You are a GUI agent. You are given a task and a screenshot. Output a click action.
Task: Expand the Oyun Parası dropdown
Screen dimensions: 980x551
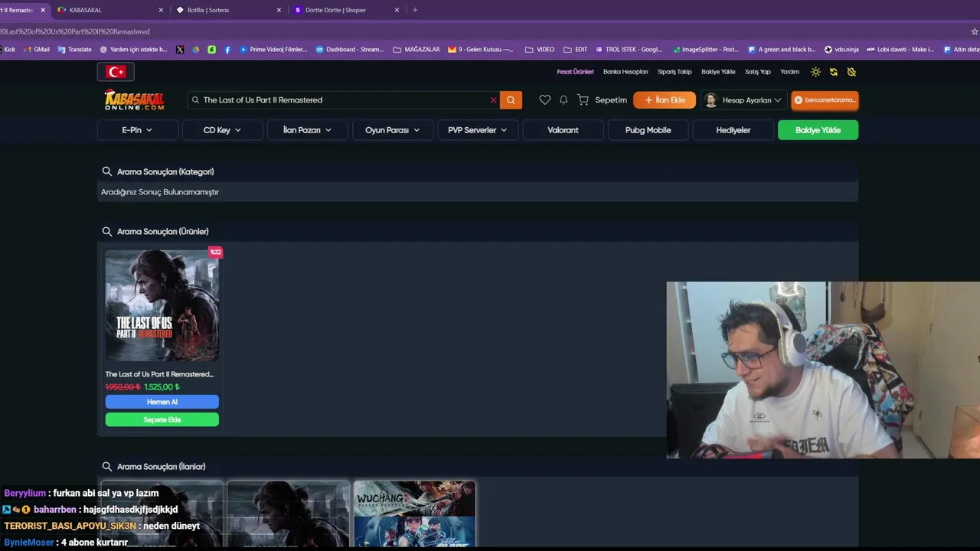click(x=393, y=130)
